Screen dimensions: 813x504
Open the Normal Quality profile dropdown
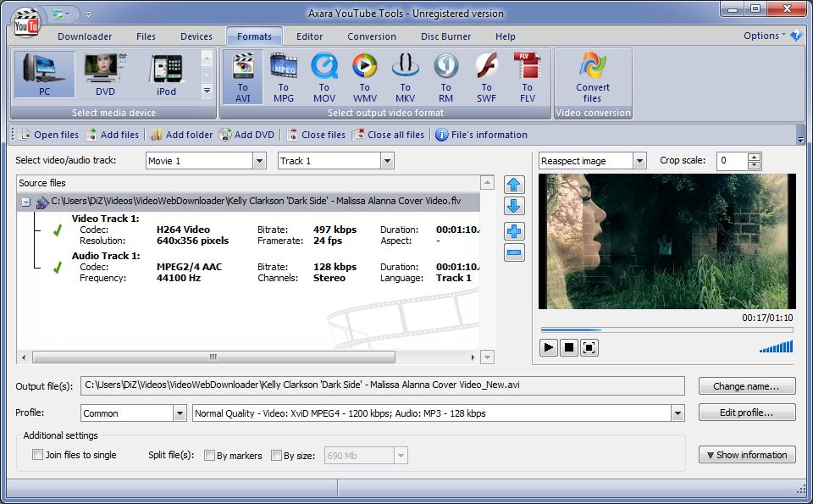(x=677, y=413)
